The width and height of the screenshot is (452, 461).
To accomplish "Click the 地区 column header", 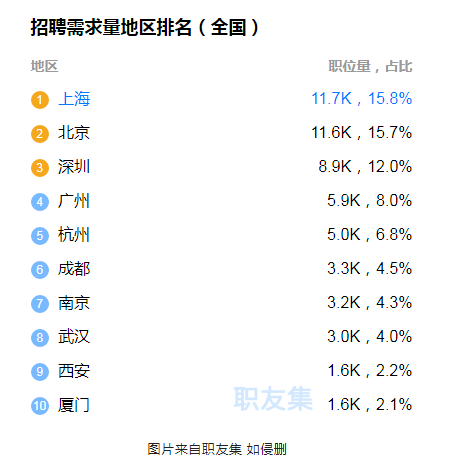I will click(x=44, y=66).
